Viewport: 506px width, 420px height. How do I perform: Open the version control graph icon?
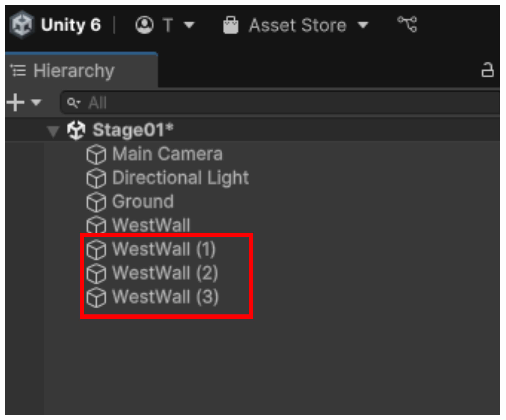tap(407, 24)
